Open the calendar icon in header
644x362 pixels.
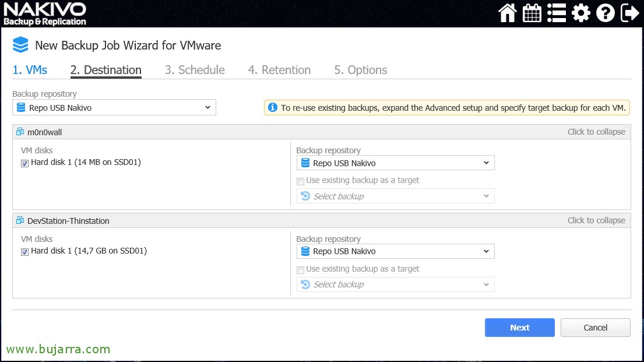pyautogui.click(x=532, y=13)
